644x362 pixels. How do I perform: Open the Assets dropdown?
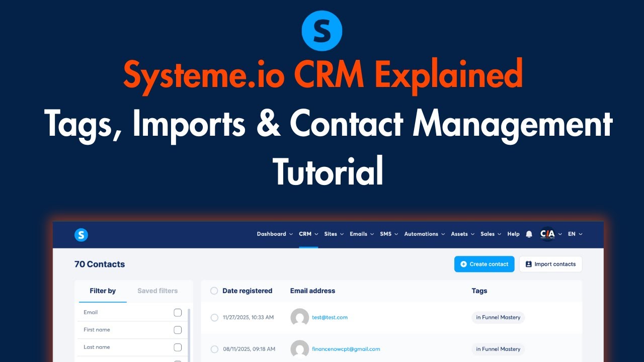pos(463,234)
